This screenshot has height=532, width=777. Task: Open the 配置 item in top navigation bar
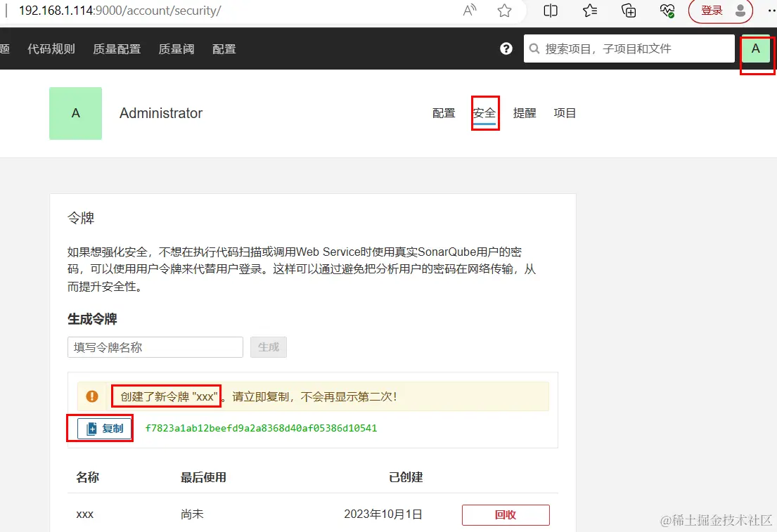pyautogui.click(x=224, y=49)
